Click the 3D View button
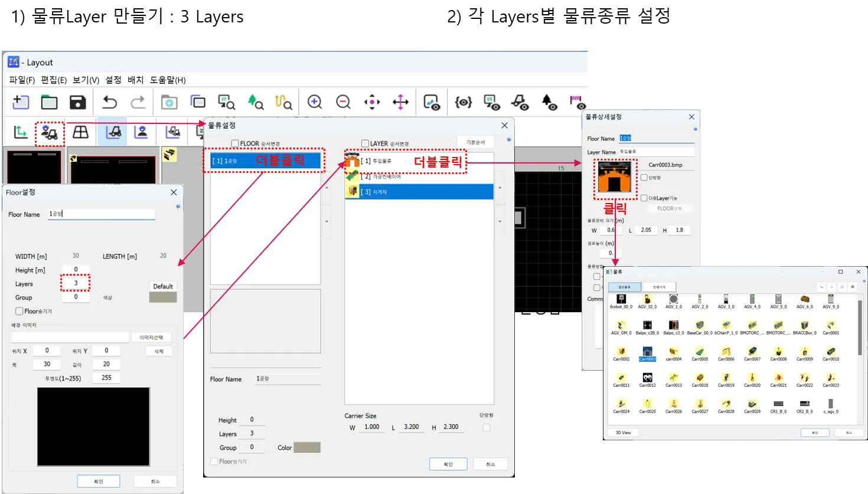This screenshot has height=494, width=868. coord(623,433)
